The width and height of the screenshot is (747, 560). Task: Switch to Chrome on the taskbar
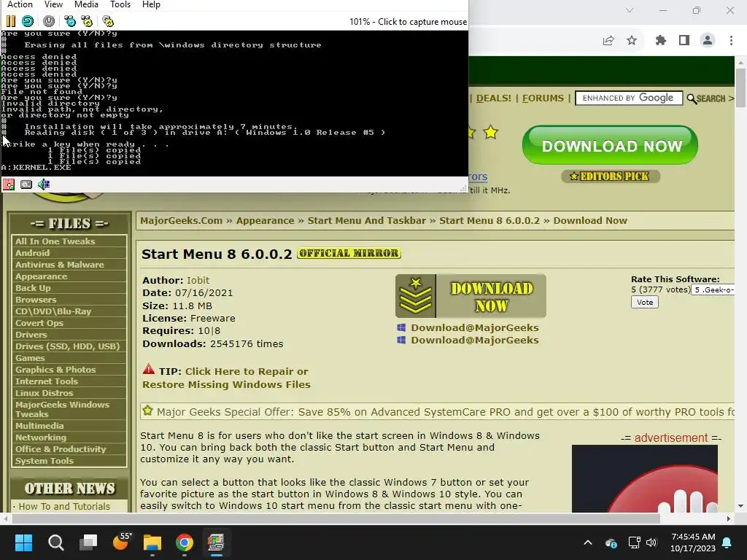pos(185,542)
